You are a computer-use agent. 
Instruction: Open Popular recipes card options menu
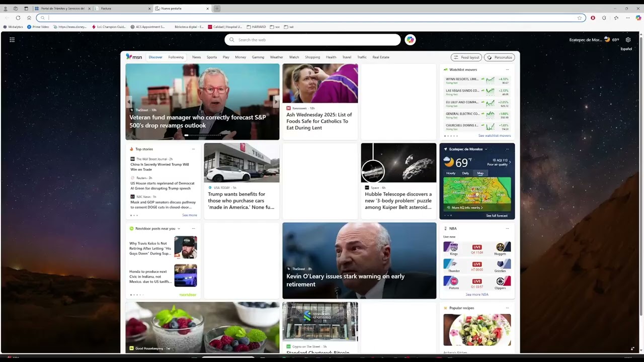coord(507,308)
